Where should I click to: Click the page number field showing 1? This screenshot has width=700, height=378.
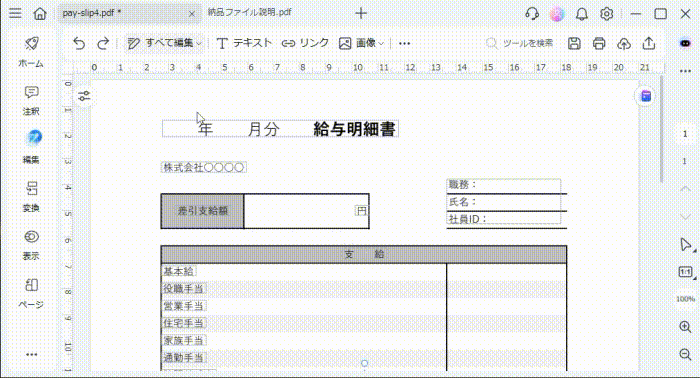[685, 134]
